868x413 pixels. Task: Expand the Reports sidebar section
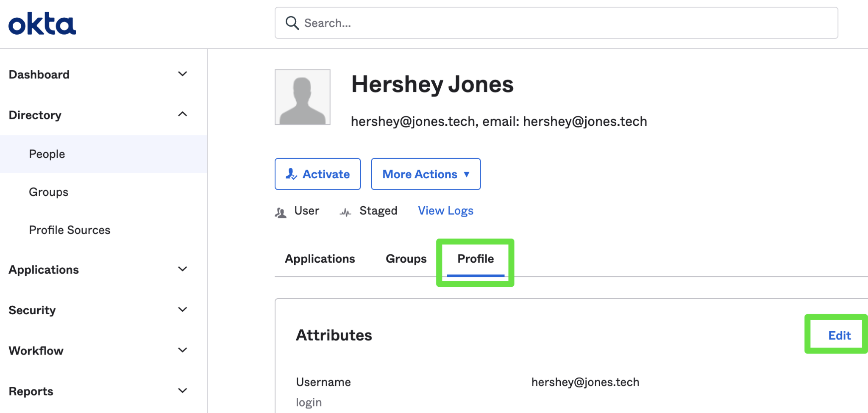(x=183, y=391)
